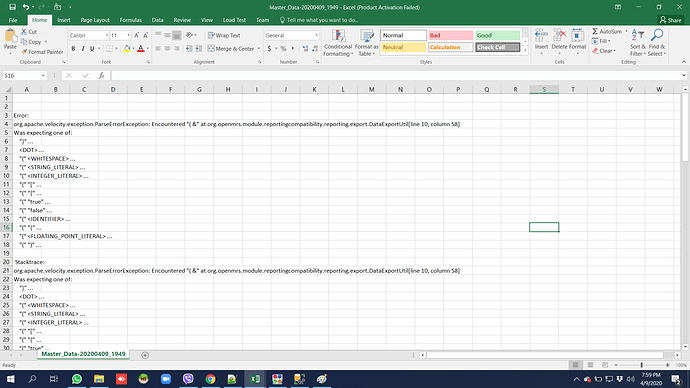The image size is (690, 388).
Task: Expand the Name Box dropdown arrow
Action: click(43, 76)
